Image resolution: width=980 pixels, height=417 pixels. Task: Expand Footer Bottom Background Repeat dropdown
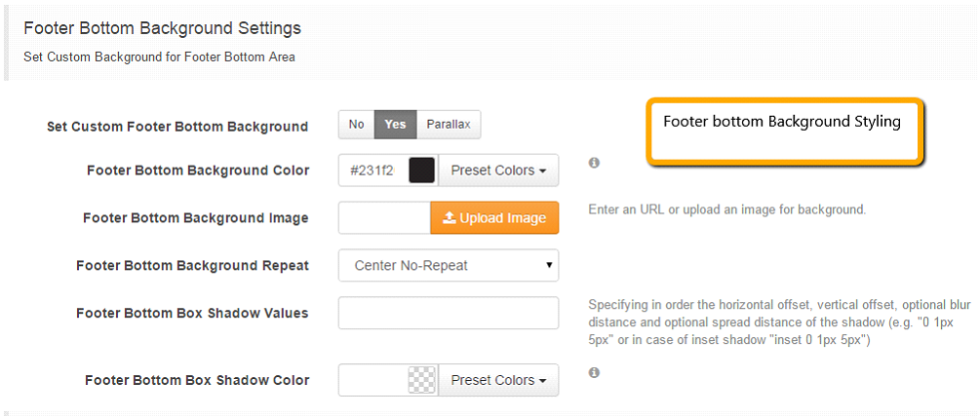tap(449, 265)
